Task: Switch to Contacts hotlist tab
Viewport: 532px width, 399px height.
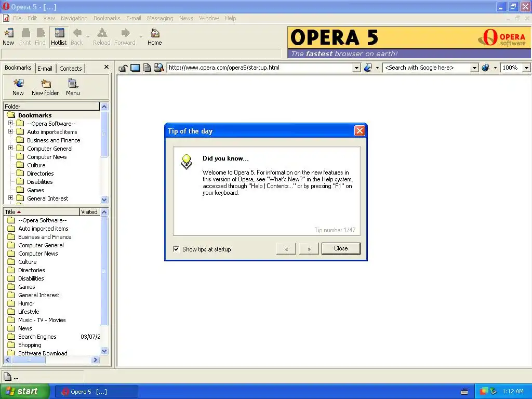Action: click(x=71, y=69)
